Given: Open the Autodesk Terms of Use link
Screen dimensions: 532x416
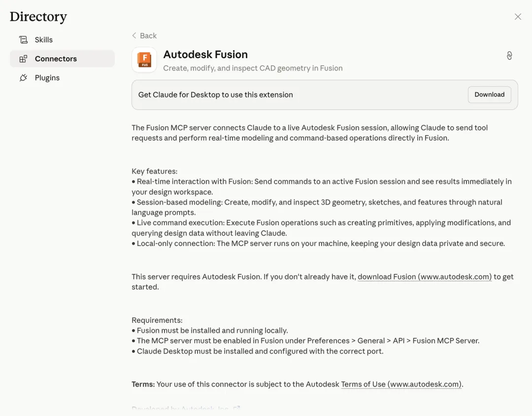Looking at the screenshot, I should coord(401,384).
